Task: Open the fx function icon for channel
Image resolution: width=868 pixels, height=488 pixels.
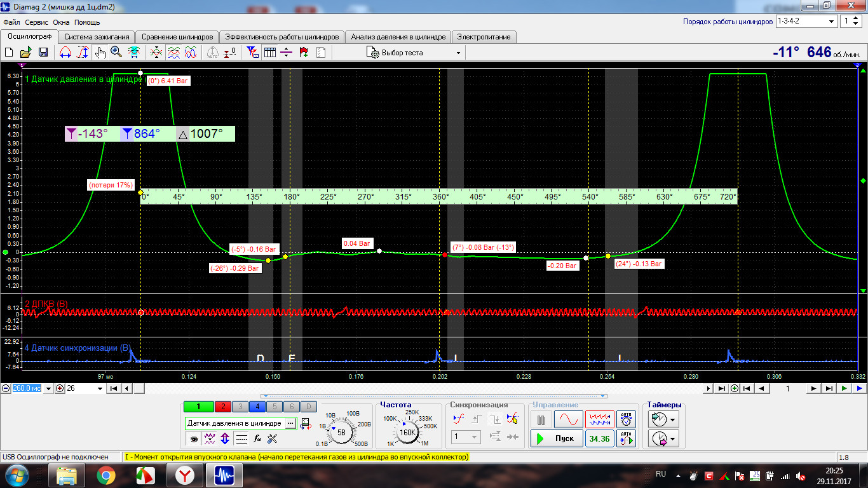Action: pyautogui.click(x=257, y=438)
